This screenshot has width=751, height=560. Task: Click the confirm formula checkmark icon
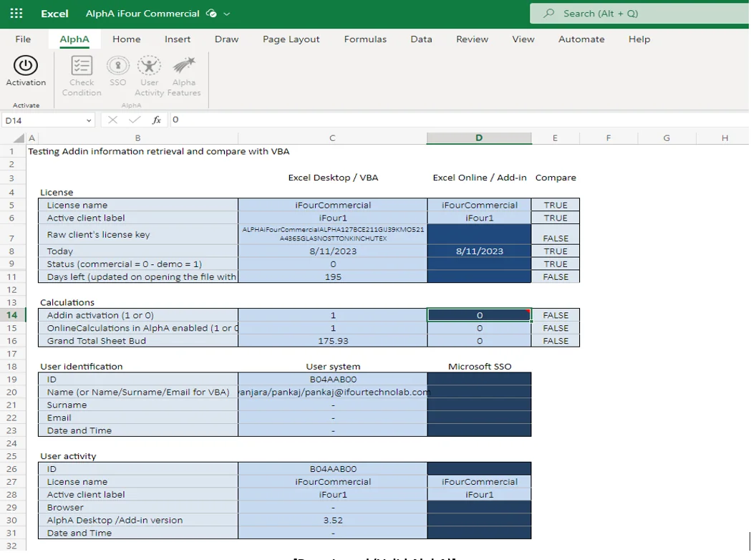point(135,120)
